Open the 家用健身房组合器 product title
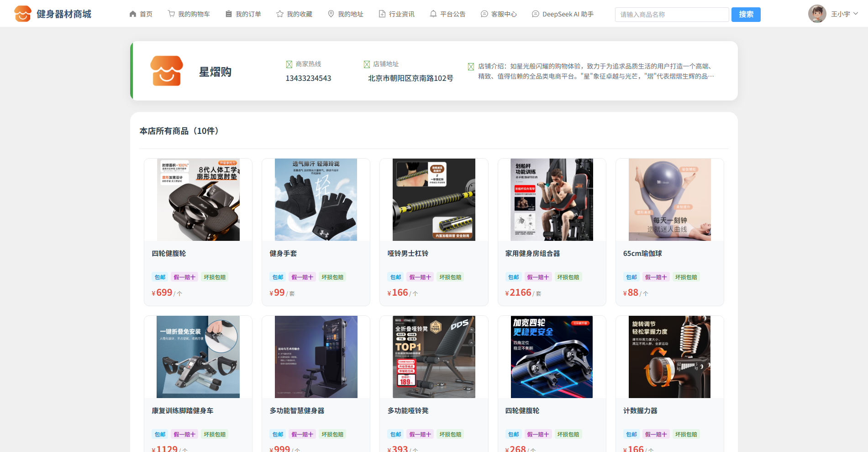Image resolution: width=868 pixels, height=452 pixels. 532,254
